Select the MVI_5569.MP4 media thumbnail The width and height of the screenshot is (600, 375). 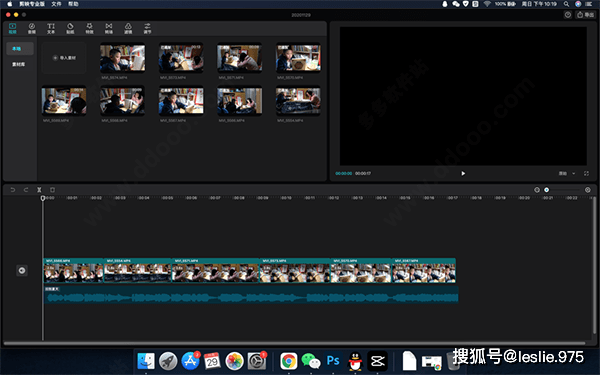tap(64, 101)
